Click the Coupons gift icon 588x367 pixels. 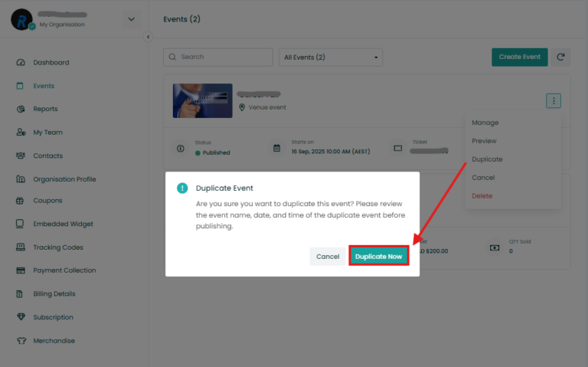(20, 201)
